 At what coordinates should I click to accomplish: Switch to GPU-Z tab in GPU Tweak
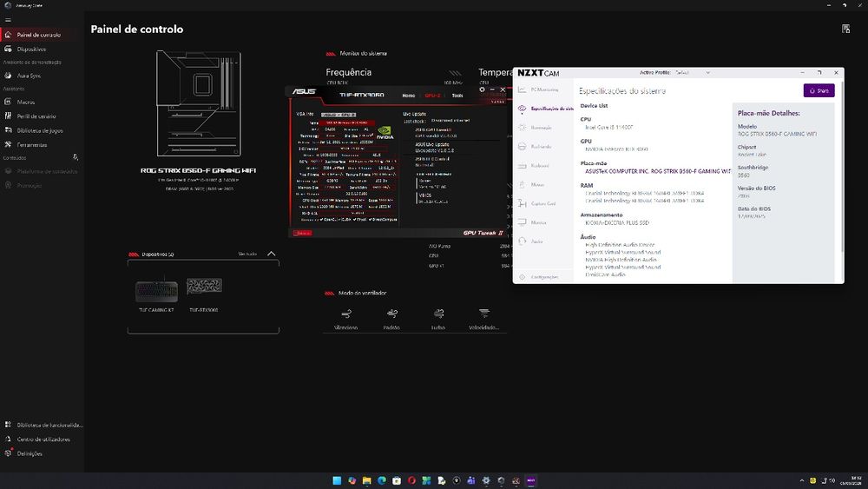tap(432, 96)
